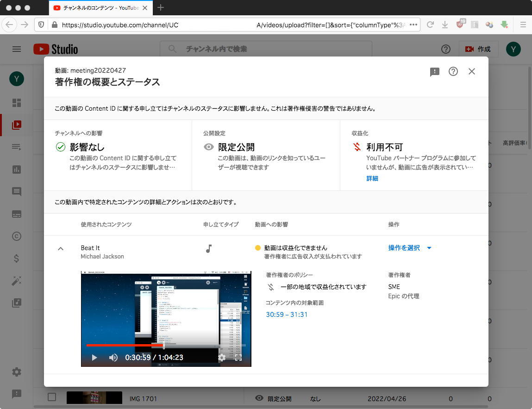The image size is (532, 409).
Task: Open the help icon in the copyright dialog
Action: pyautogui.click(x=453, y=71)
